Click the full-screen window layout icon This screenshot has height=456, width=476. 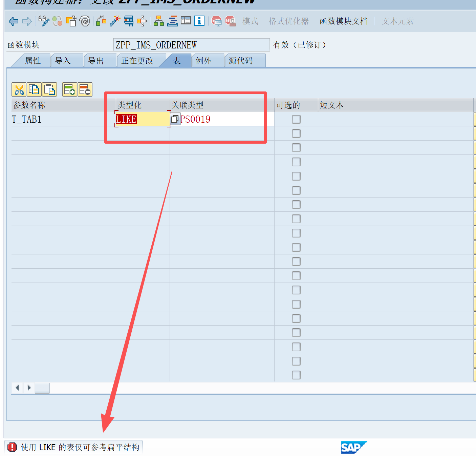coord(186,21)
